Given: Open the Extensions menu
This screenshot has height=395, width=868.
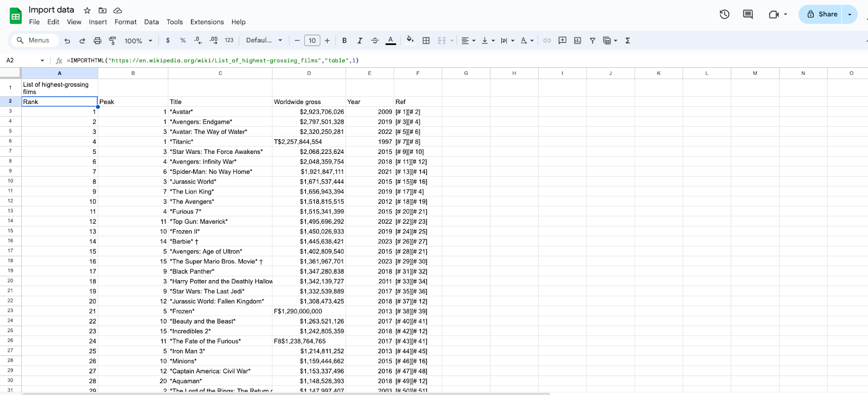Looking at the screenshot, I should (x=207, y=22).
